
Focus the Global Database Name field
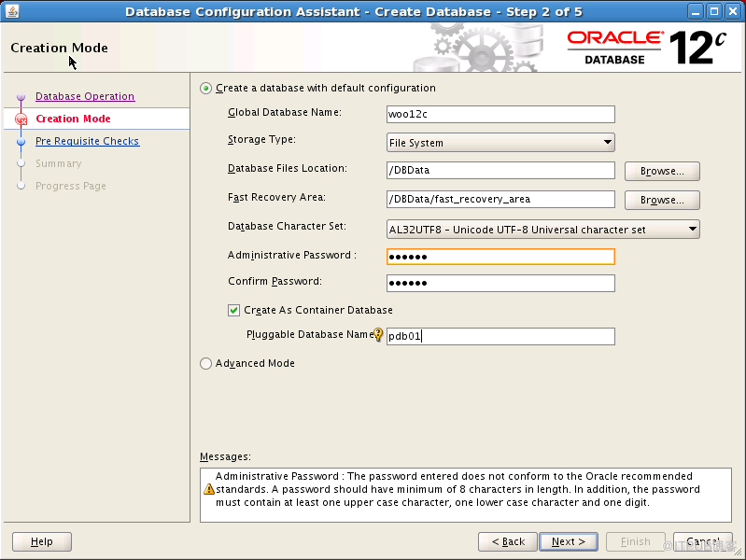click(500, 114)
